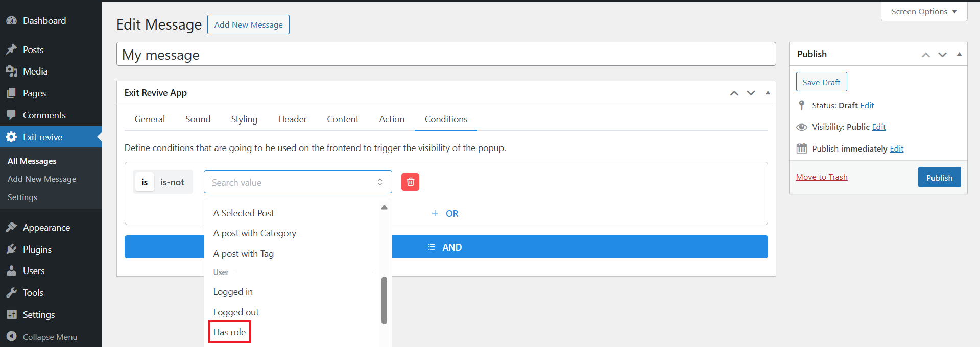Viewport: 980px width, 347px height.
Task: Select the "is" condition toggle
Action: (x=145, y=182)
